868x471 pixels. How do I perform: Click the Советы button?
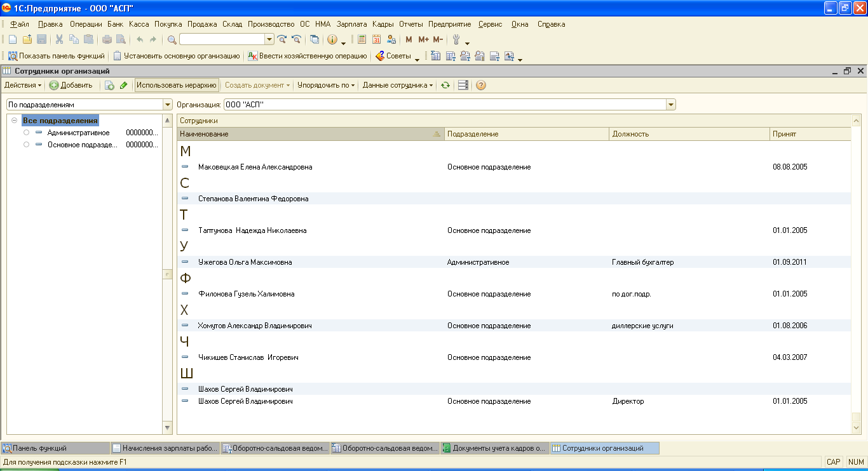pos(393,56)
